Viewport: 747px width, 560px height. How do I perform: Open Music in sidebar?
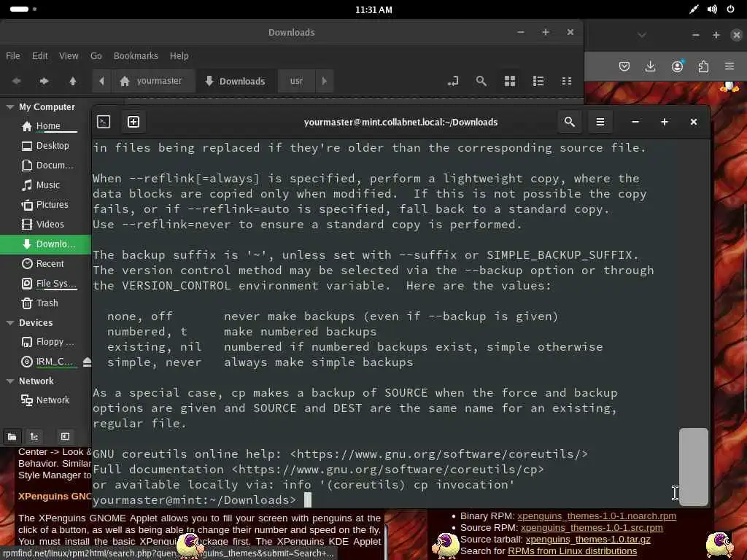[x=45, y=184]
